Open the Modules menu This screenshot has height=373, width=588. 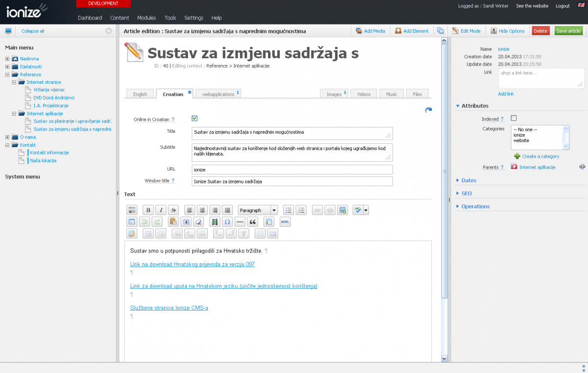147,18
